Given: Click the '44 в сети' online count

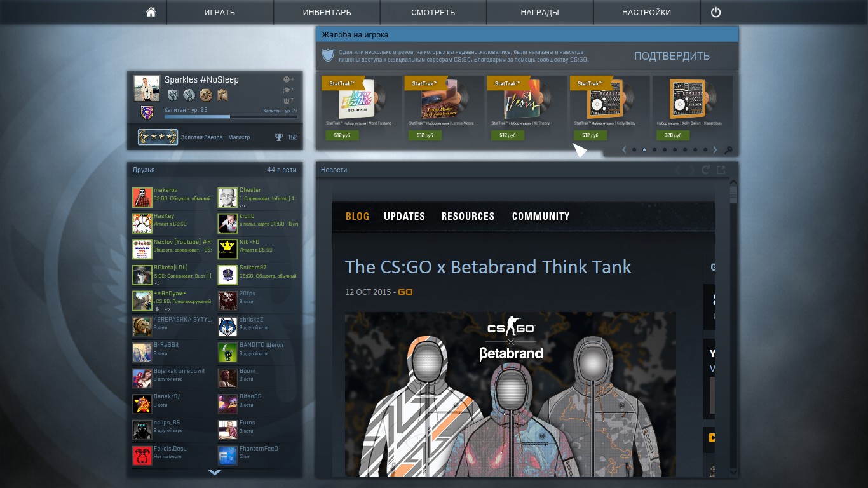Looking at the screenshot, I should pos(281,170).
